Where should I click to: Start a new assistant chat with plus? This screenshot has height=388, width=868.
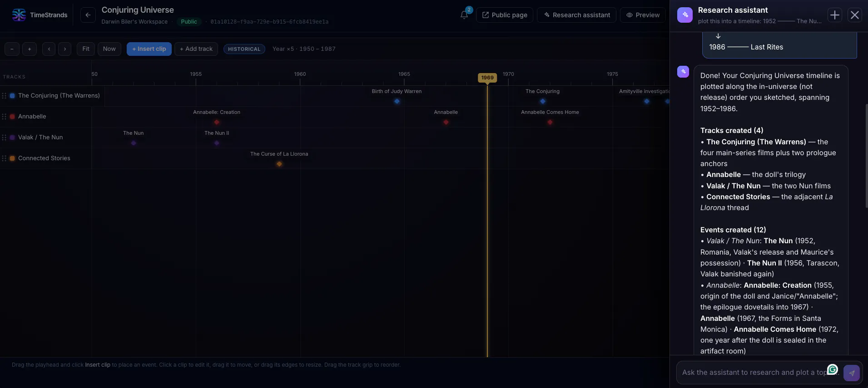point(835,15)
